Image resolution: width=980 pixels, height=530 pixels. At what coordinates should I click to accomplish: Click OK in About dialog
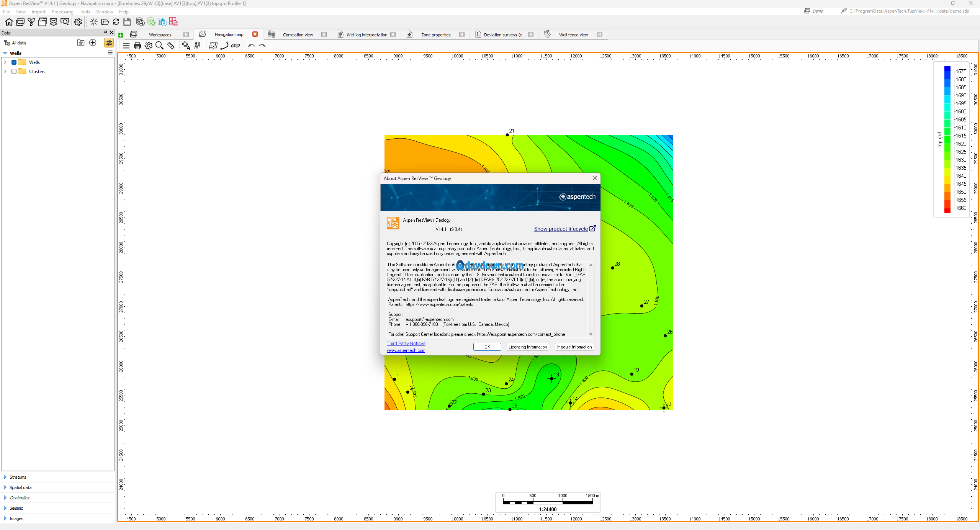coord(487,347)
